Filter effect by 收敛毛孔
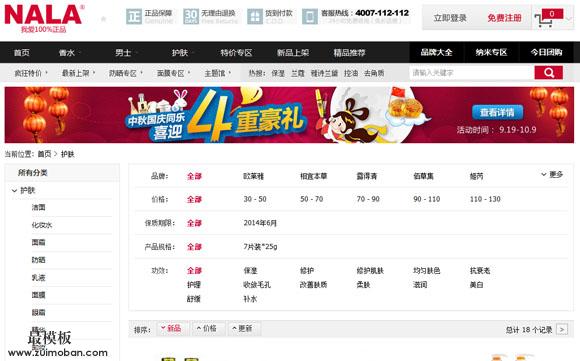Image resolution: width=580 pixels, height=361 pixels. click(x=257, y=285)
